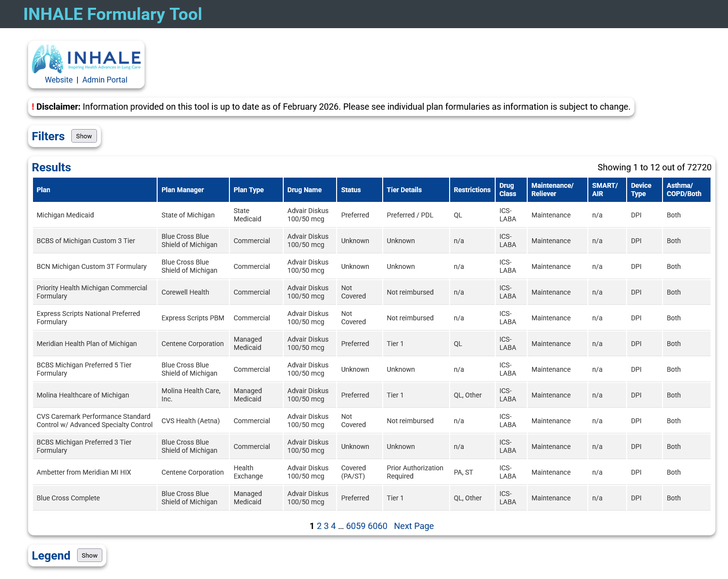Image resolution: width=728 pixels, height=579 pixels.
Task: Open the Admin Portal link
Action: (105, 80)
